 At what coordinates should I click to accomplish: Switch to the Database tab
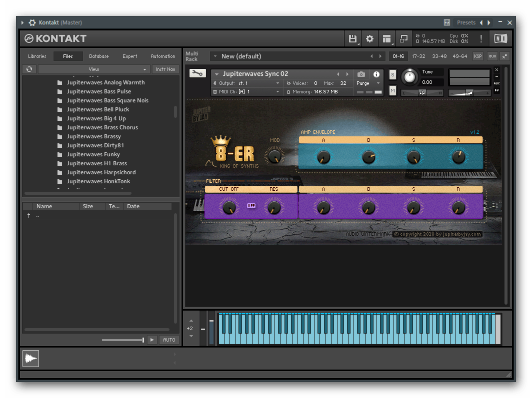point(98,56)
